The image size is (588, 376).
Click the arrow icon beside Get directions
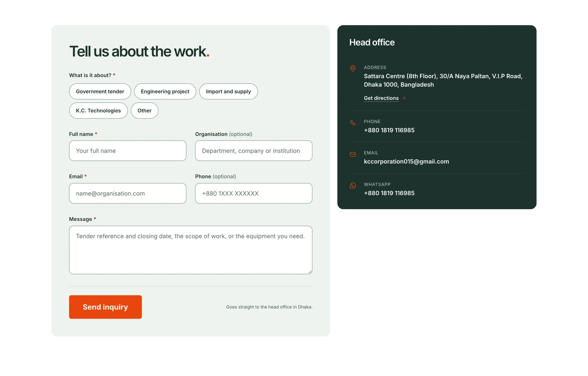pyautogui.click(x=404, y=98)
